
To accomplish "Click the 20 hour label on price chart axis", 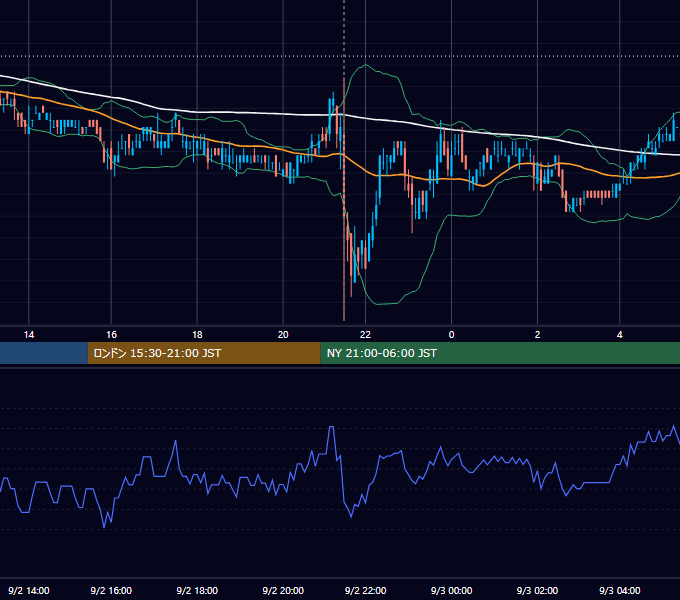I will [x=283, y=335].
